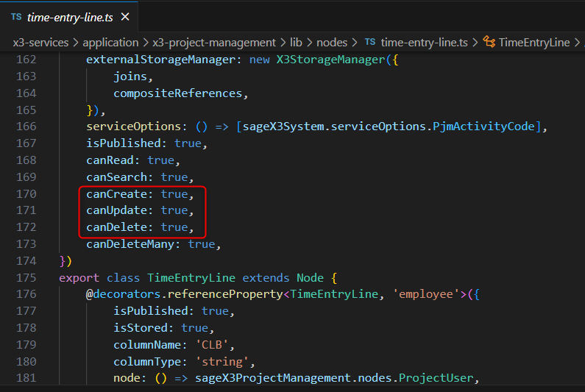The height and width of the screenshot is (392, 585).
Task: Click on 'isStored' property
Action: [x=141, y=328]
